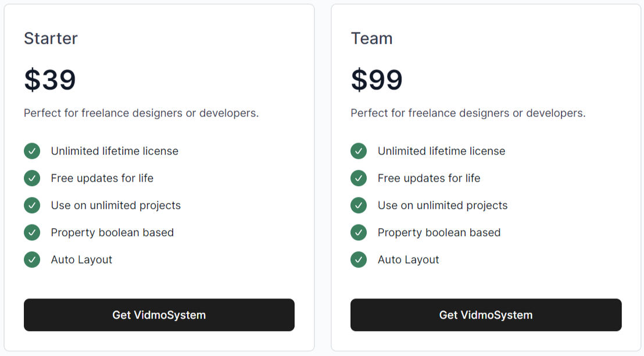Click the checkmark beside Property boolean based on Starter
Viewport: 644px width, 356px height.
[32, 232]
